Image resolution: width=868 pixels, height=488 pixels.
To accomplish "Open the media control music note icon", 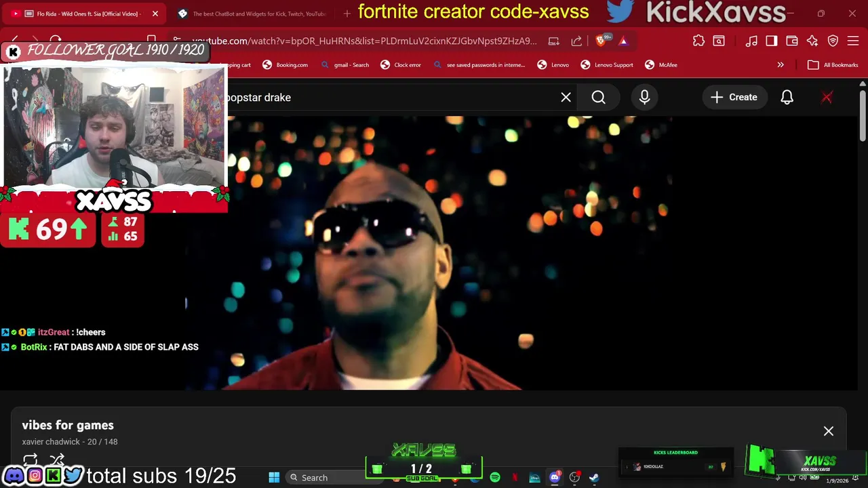I will (751, 41).
